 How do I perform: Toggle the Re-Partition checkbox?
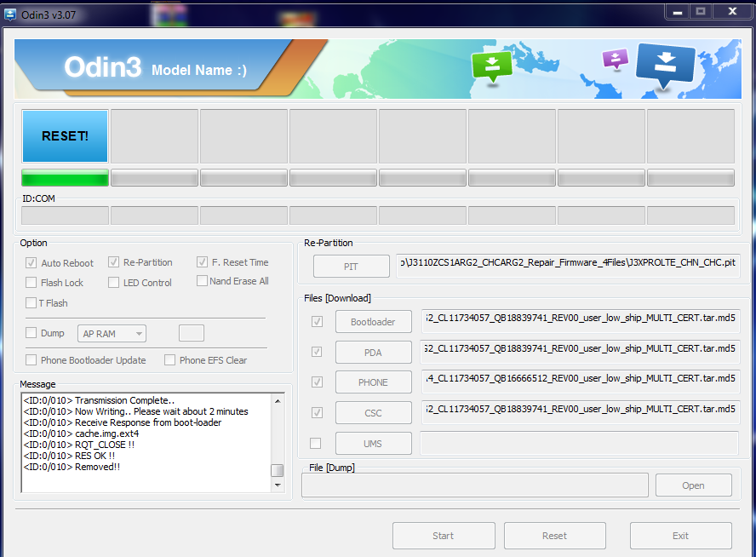[113, 262]
